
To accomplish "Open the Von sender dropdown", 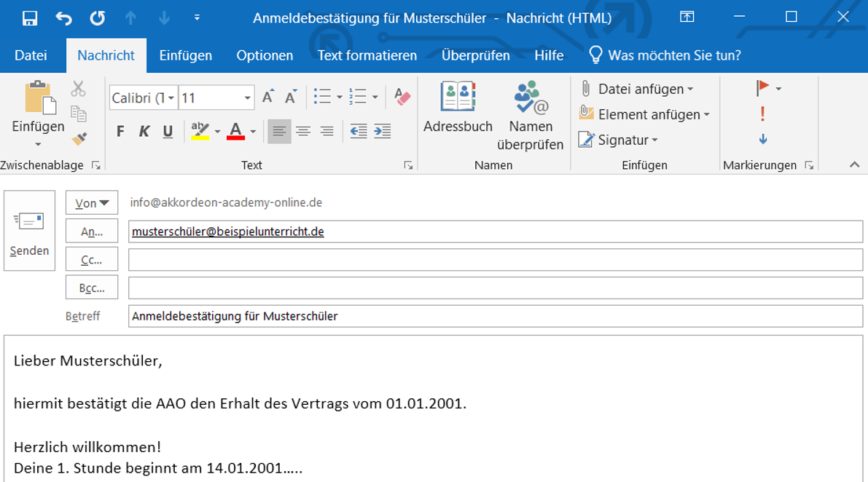I will pos(92,203).
